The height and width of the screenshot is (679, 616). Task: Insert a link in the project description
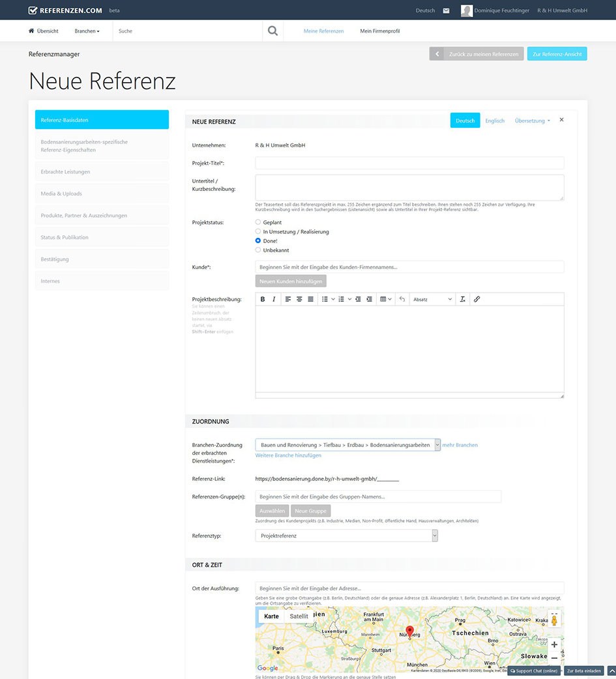pos(477,299)
